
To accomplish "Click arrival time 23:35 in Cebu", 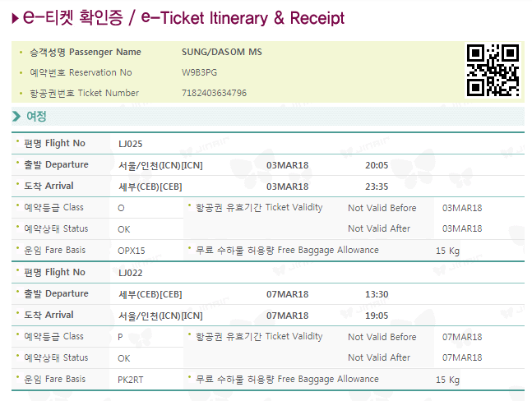I will (377, 187).
